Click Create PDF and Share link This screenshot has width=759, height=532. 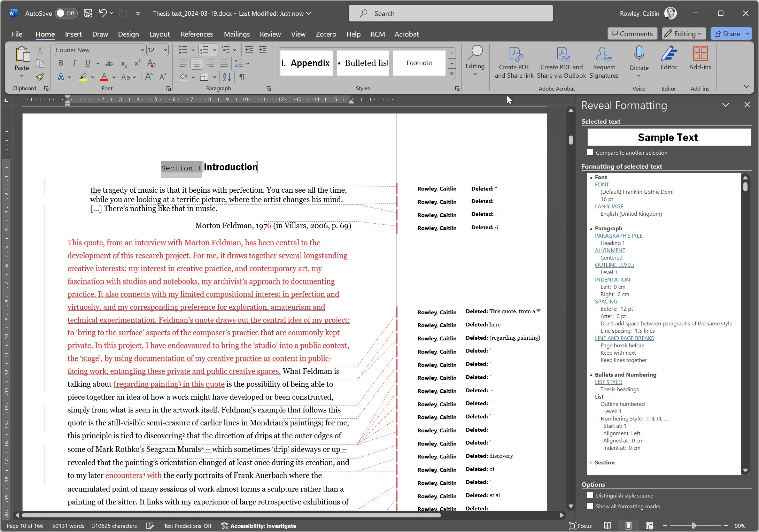514,62
